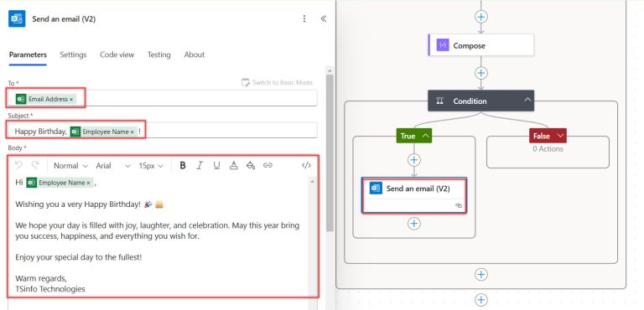Click Outlook icon on Send an email card

click(x=376, y=189)
